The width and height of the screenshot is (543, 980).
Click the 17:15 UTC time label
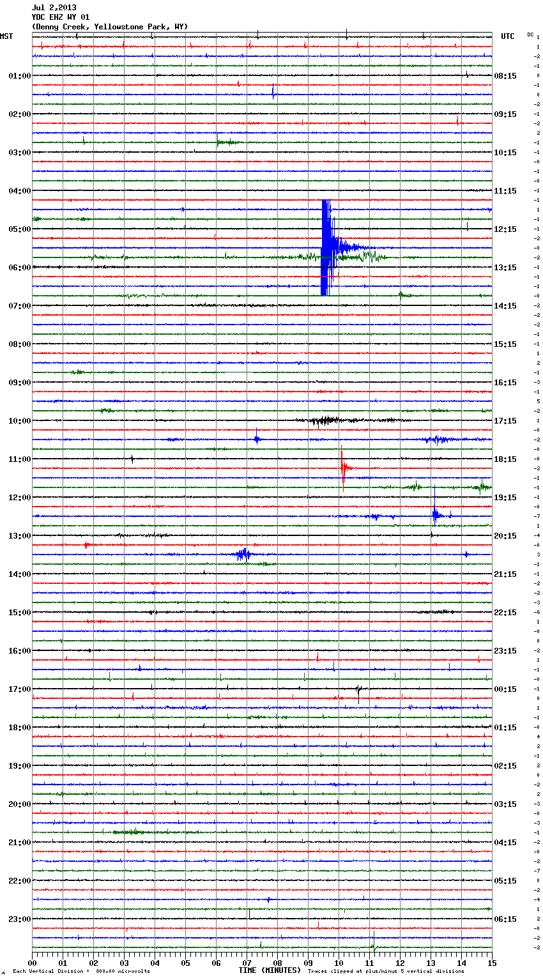[505, 421]
